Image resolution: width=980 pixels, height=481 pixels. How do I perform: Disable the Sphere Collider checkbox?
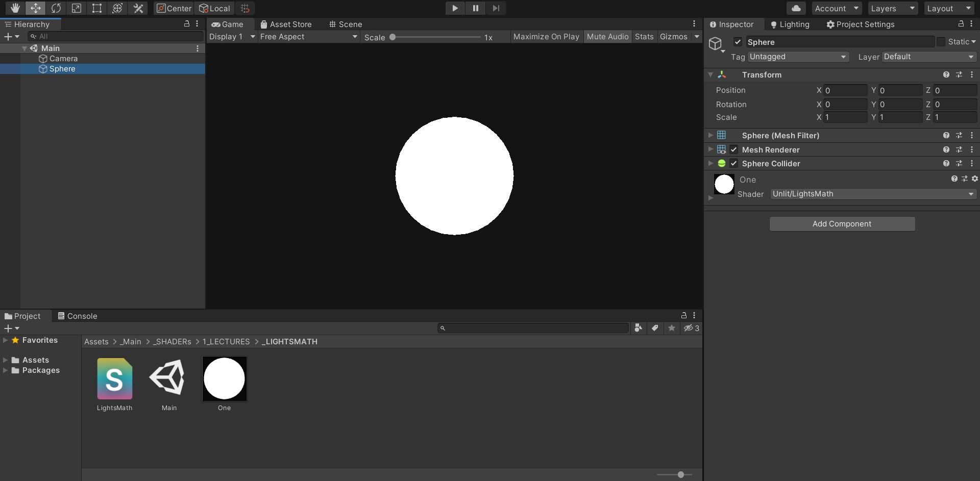click(x=733, y=163)
